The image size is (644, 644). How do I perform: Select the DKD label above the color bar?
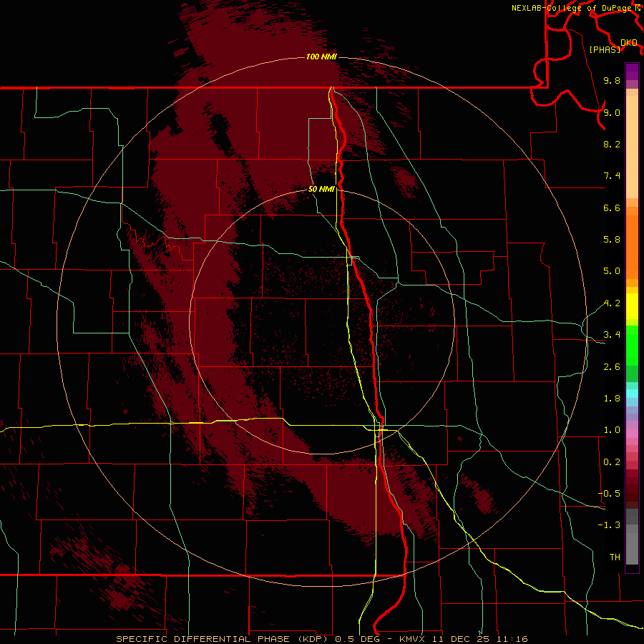[x=629, y=43]
